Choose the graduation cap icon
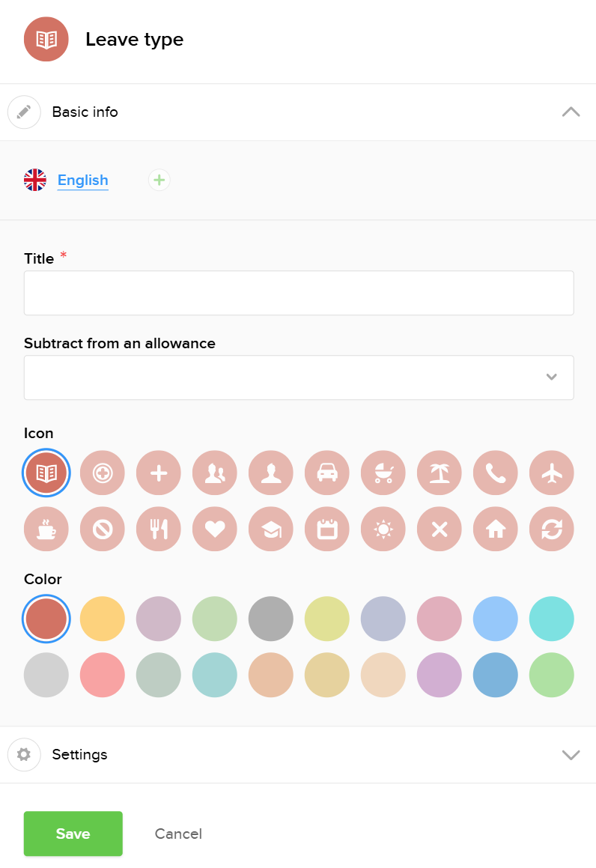596x868 pixels. pos(271,529)
